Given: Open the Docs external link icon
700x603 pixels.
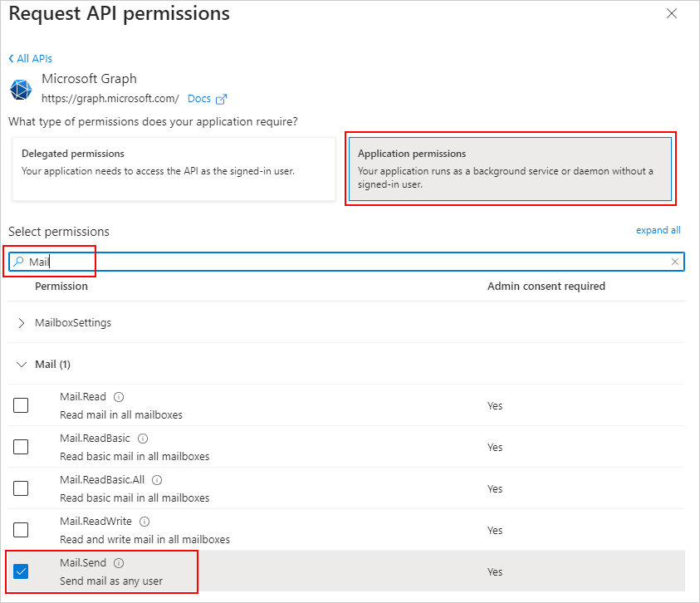Looking at the screenshot, I should tap(223, 98).
